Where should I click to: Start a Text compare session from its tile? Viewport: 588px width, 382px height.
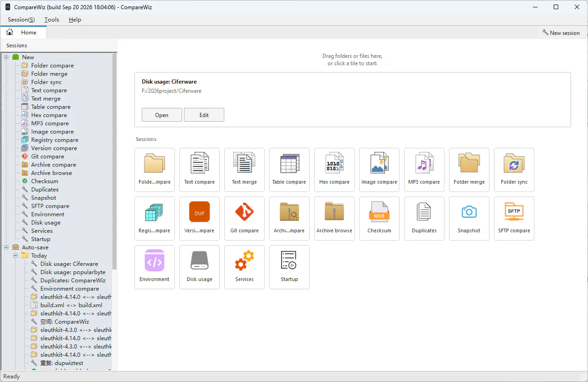[200, 170]
